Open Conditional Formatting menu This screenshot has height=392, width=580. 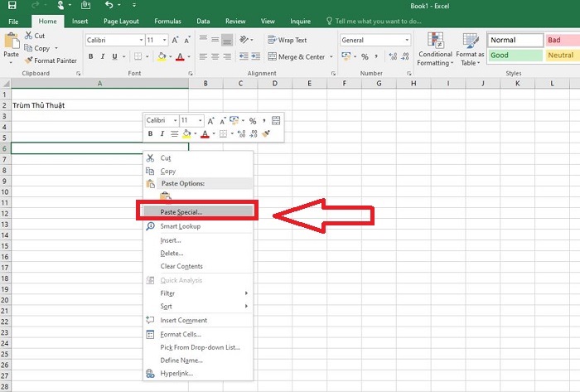point(435,49)
